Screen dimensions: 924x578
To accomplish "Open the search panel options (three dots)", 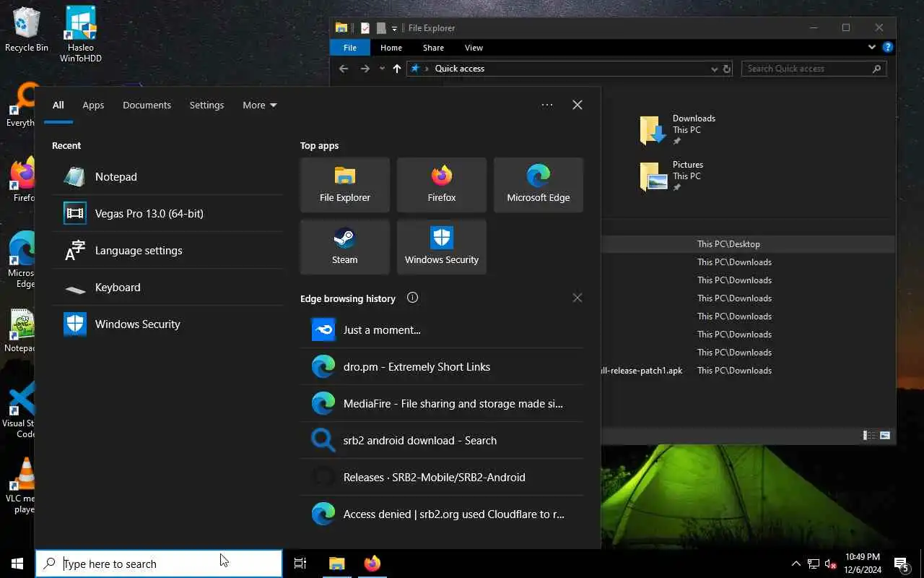I will (547, 105).
